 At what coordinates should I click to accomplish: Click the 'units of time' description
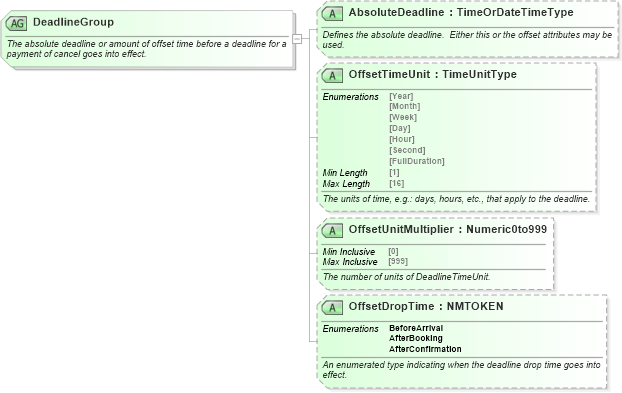click(x=456, y=199)
